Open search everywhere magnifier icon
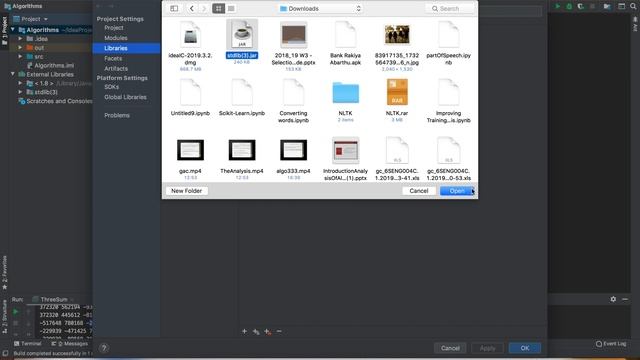 pyautogui.click(x=633, y=6)
